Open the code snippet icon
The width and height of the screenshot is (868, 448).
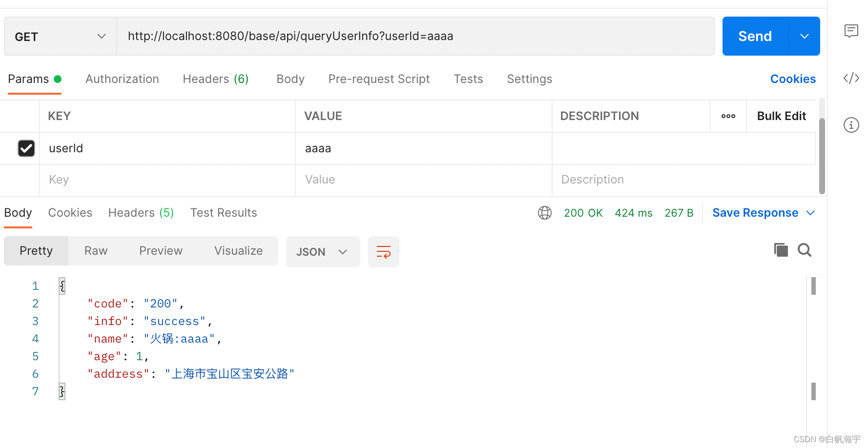[851, 78]
